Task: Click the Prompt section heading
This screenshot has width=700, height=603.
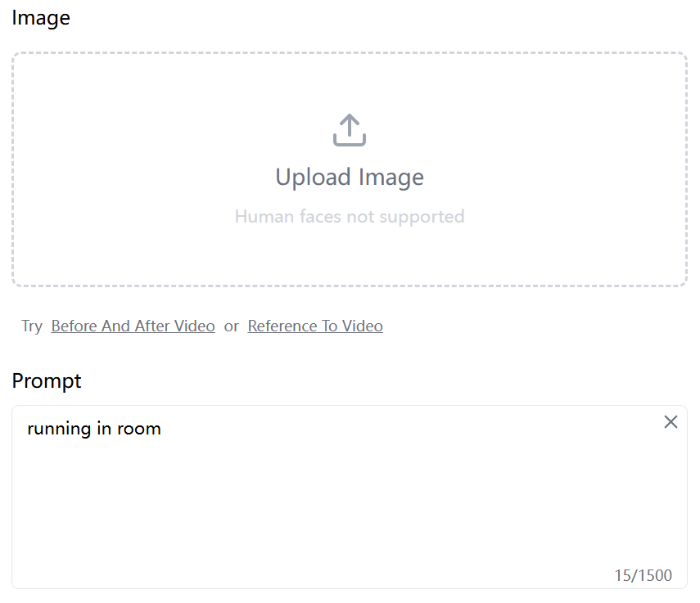Action: [x=47, y=380]
